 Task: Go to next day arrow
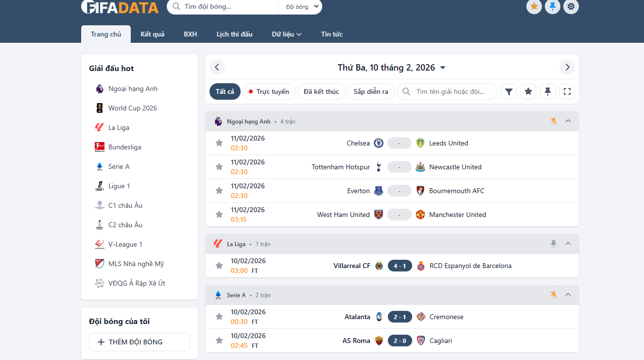pyautogui.click(x=567, y=67)
